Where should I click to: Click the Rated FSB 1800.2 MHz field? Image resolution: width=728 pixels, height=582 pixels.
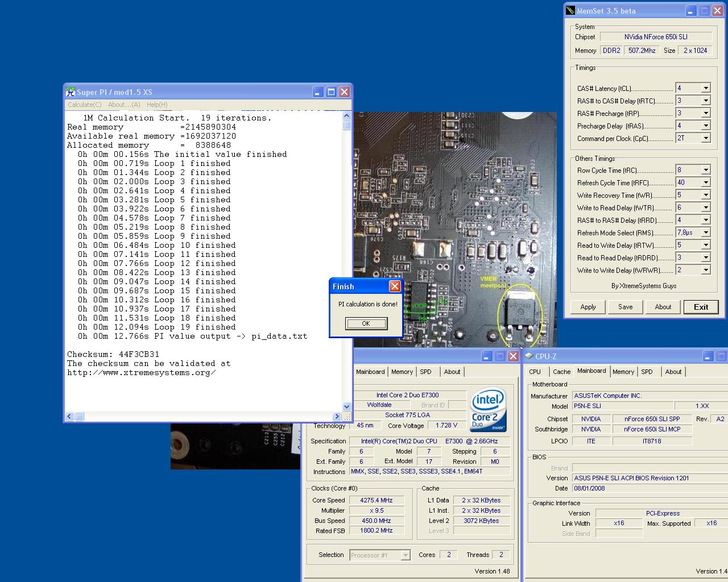tap(377, 531)
